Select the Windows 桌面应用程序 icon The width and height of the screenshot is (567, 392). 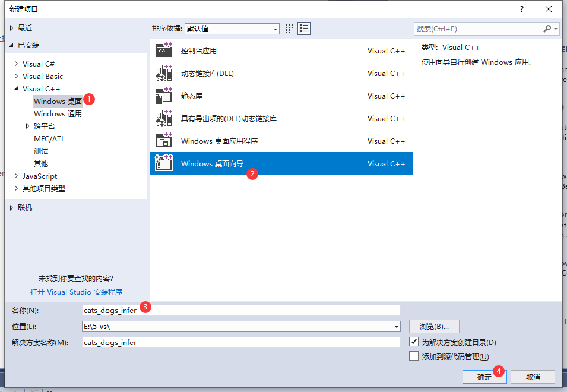164,141
